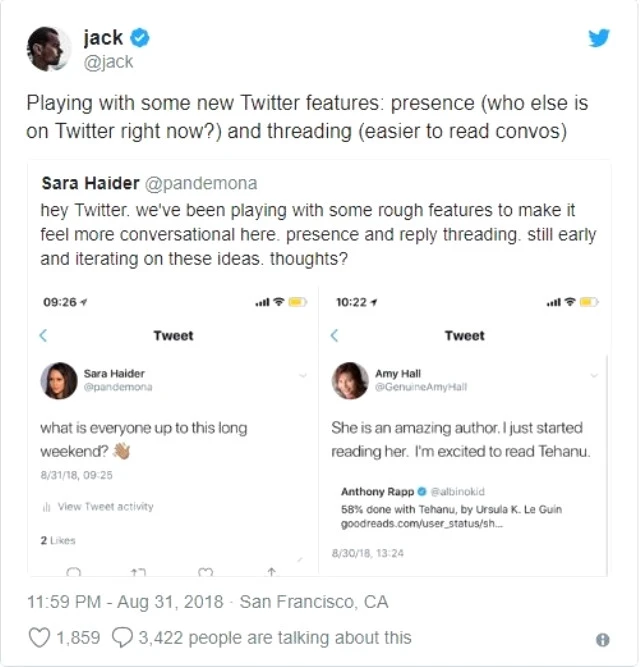Viewport: 640px width, 667px height.
Task: Expand the chevron menu on Amy Hall's tweet
Action: 593,375
